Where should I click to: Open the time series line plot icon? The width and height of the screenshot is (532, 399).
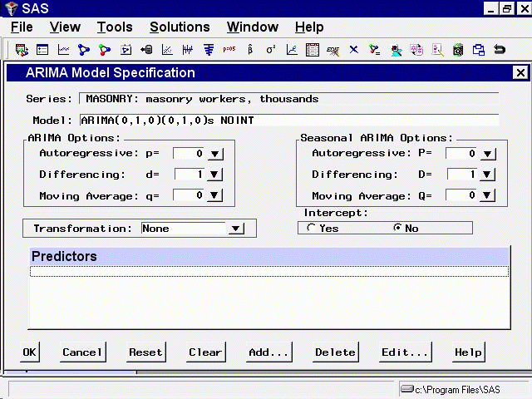click(63, 50)
